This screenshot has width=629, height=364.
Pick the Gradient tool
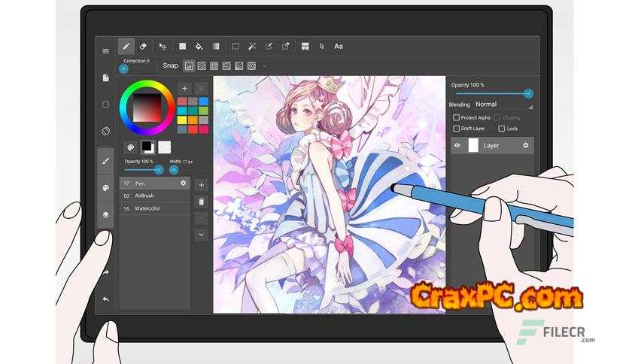click(x=216, y=47)
